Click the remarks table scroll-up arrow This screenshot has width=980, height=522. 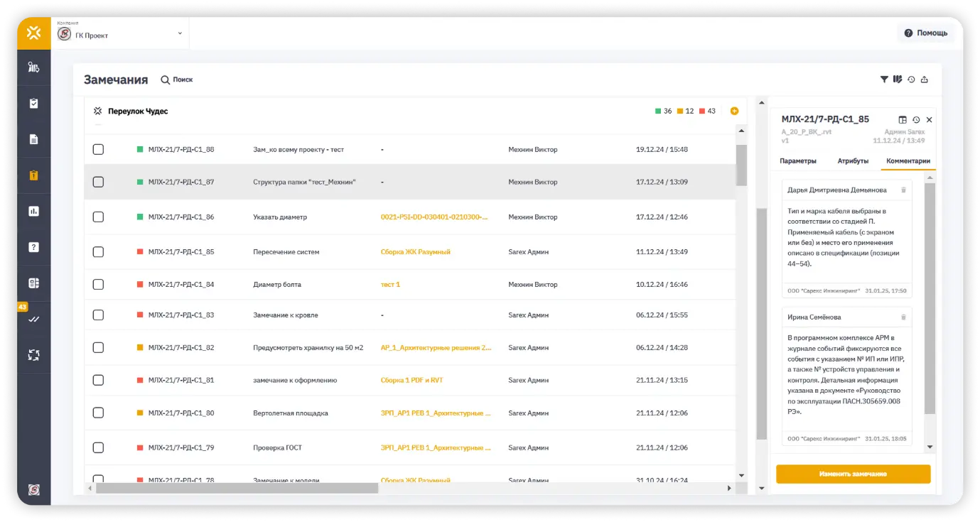click(x=741, y=131)
